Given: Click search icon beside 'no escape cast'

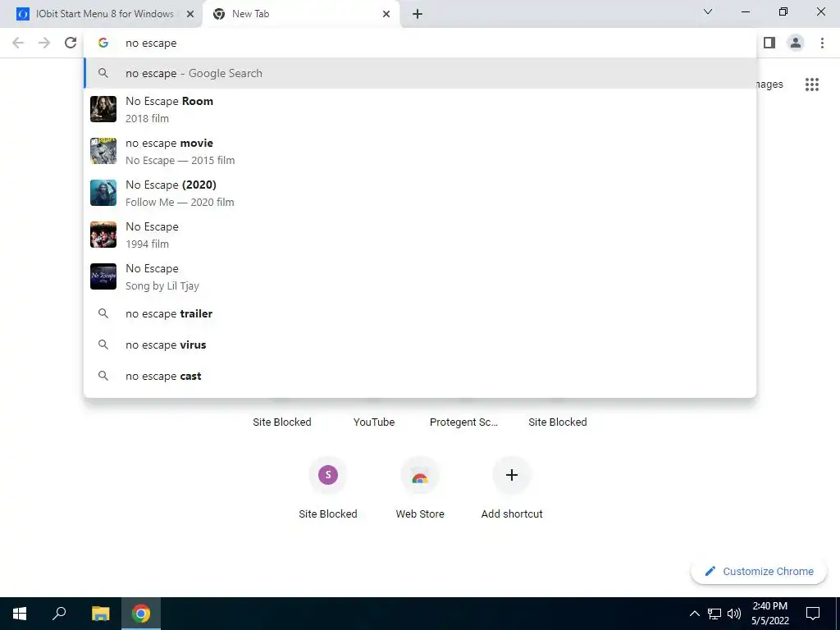Looking at the screenshot, I should [x=103, y=376].
